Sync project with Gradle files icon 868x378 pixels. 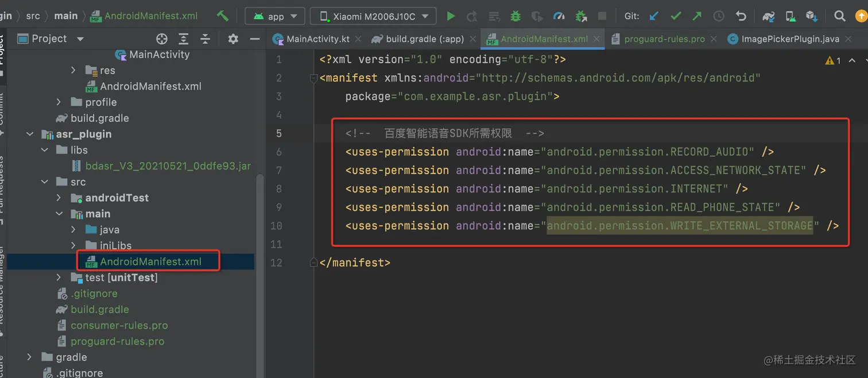pyautogui.click(x=769, y=16)
